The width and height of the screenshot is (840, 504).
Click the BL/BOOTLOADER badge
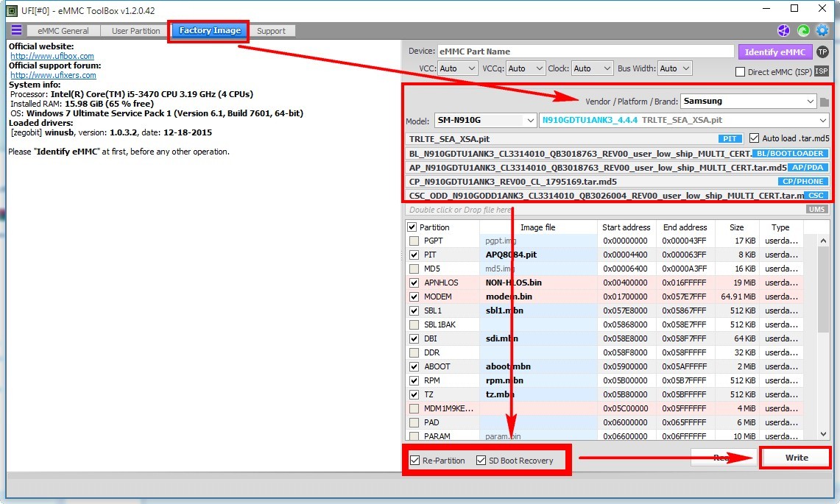tap(791, 153)
